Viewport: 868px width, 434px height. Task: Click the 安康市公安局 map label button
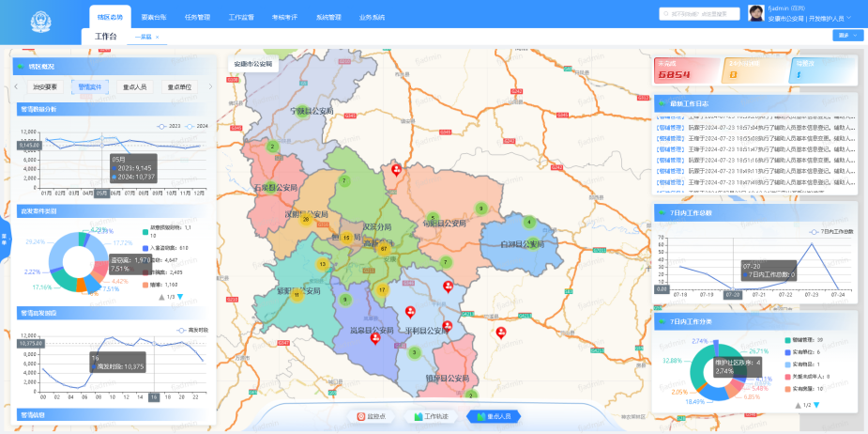(252, 65)
